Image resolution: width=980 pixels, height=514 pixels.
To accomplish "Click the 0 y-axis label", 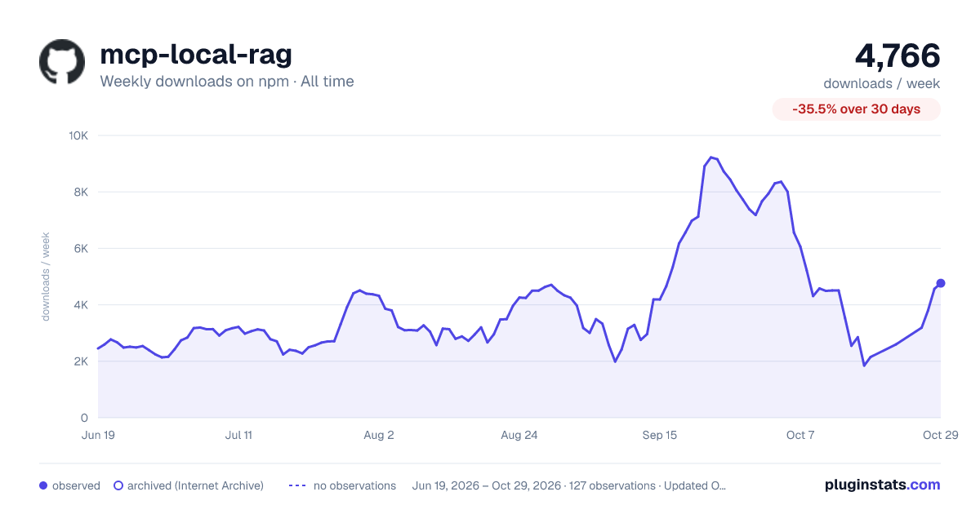I will (x=86, y=418).
